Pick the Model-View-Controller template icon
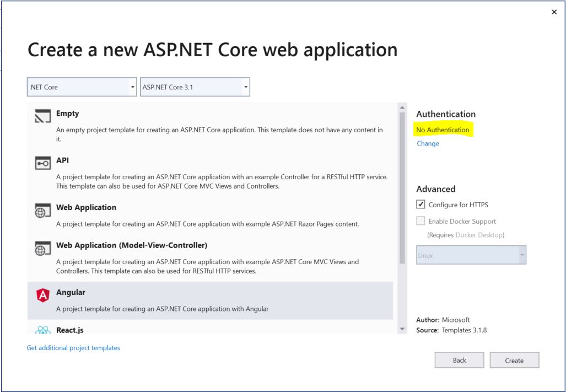The width and height of the screenshot is (566, 392). 42,248
